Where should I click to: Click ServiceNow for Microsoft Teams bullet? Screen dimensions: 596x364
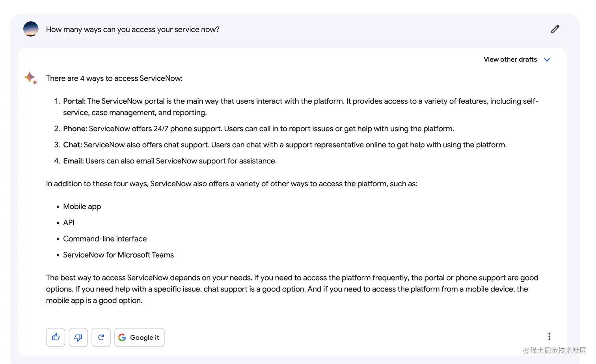tap(118, 255)
